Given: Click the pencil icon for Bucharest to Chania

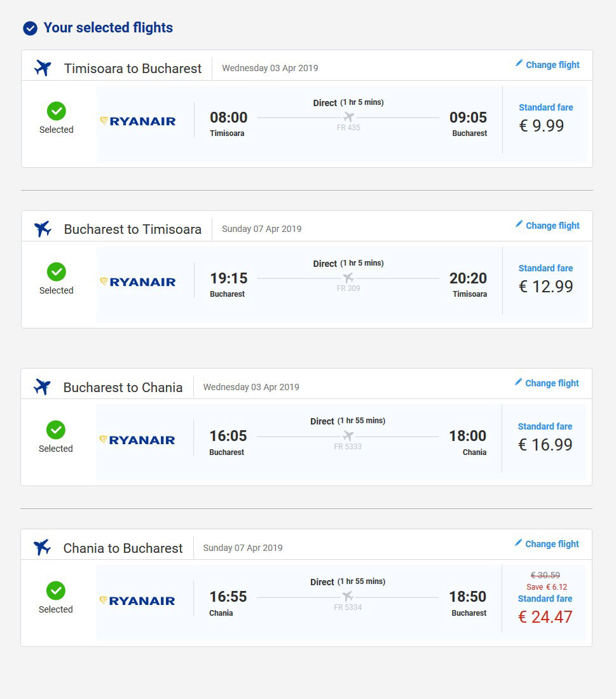Looking at the screenshot, I should tap(518, 382).
